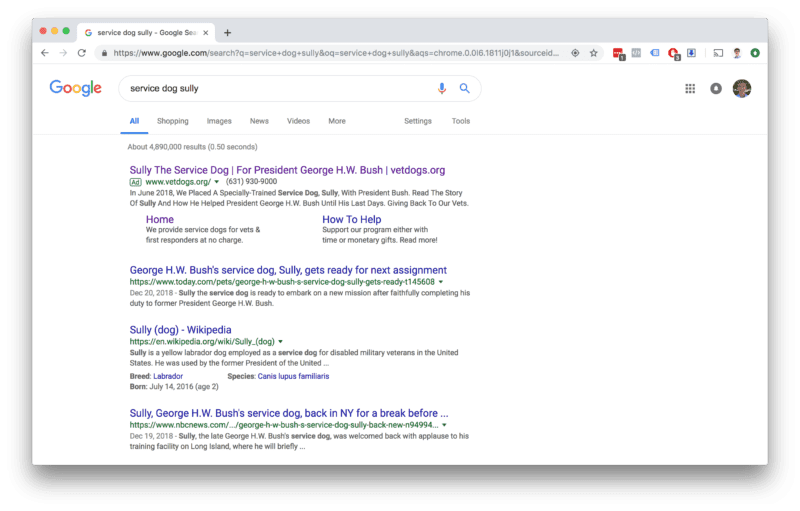Expand the vetdogs.org ad URL dropdown arrow
Screen dimensions: 800x511
coord(216,182)
